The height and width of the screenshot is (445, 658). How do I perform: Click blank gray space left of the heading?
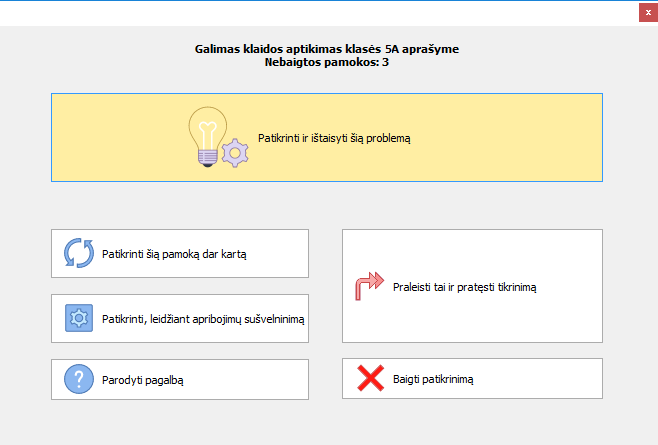(90, 55)
